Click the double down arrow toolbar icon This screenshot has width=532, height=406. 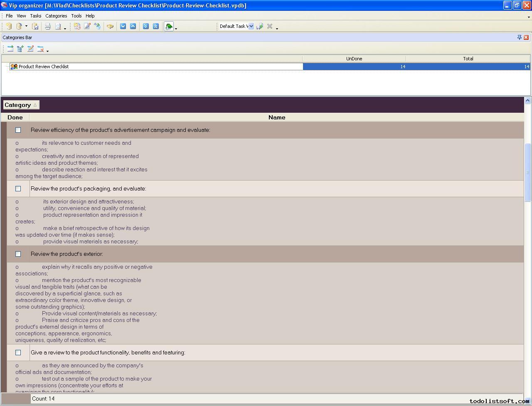146,26
